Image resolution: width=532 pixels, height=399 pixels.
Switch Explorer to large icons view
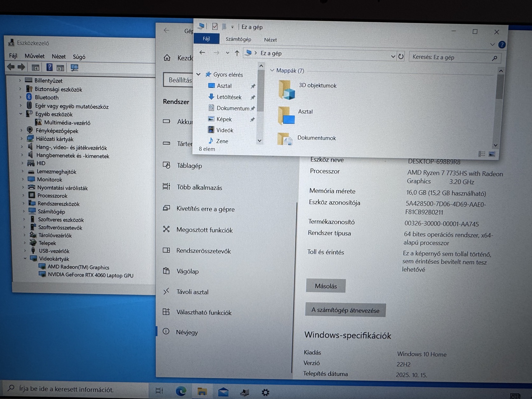(492, 154)
